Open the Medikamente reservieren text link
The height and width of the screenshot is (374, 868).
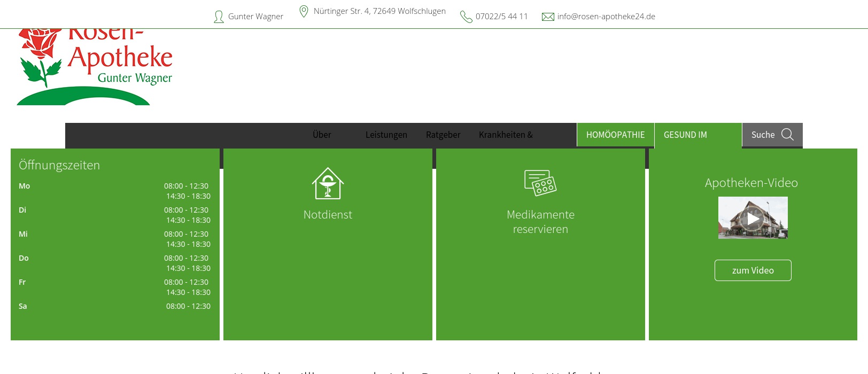tap(540, 222)
